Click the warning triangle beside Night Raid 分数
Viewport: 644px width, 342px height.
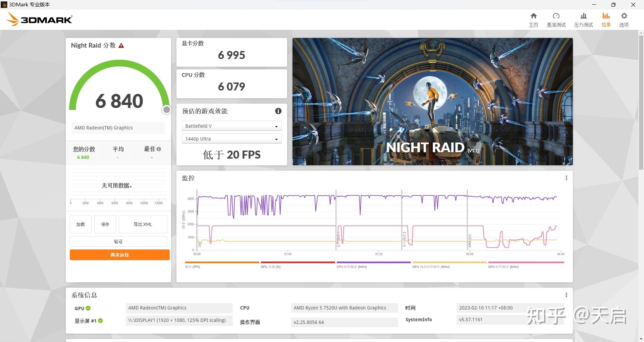coord(121,45)
